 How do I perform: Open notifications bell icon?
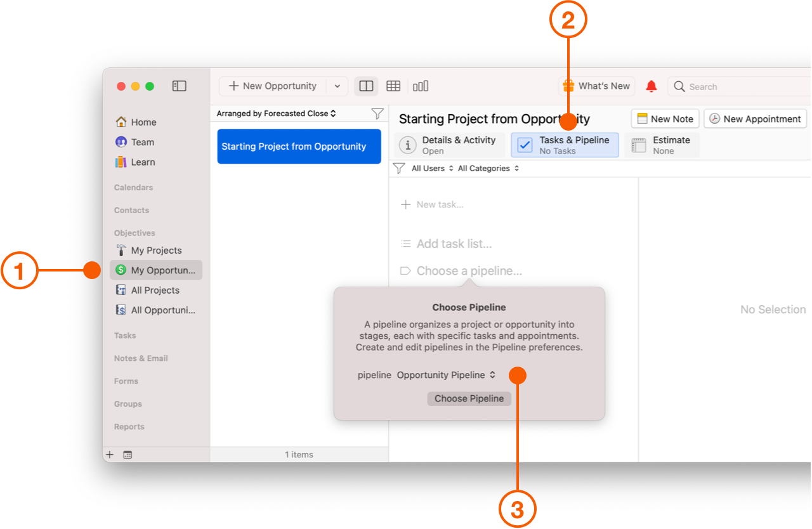(x=652, y=86)
